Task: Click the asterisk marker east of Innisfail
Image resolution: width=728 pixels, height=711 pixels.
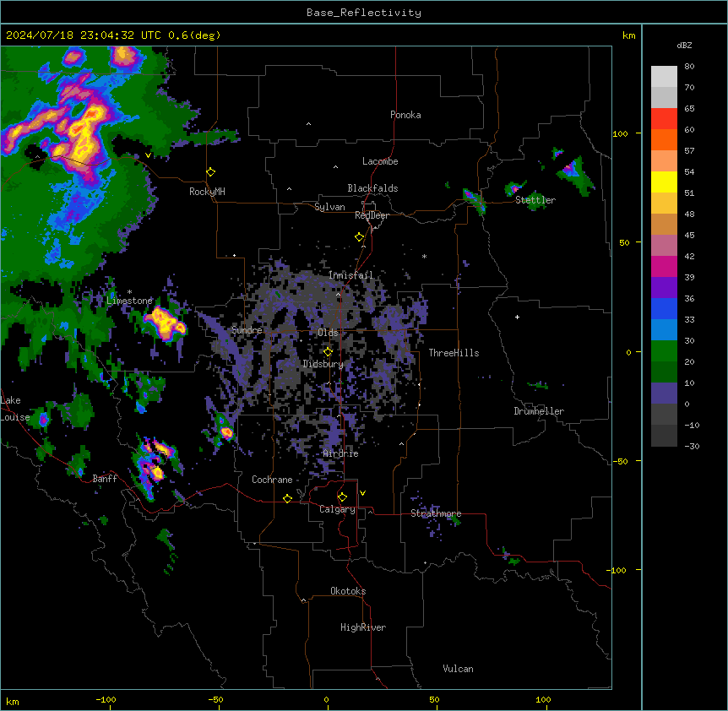Action: (424, 257)
